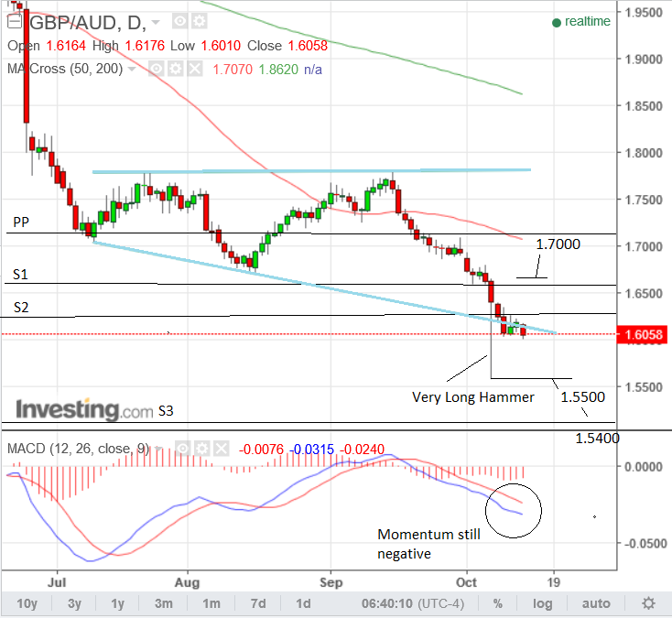672x618 pixels.
Task: Click the Close value 1.6058 in legend
Action: point(308,46)
